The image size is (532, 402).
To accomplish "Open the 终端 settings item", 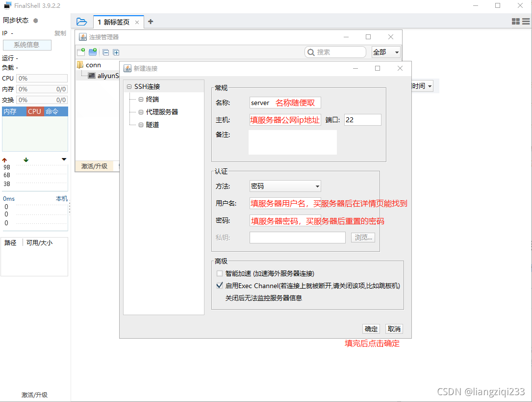I will point(152,99).
